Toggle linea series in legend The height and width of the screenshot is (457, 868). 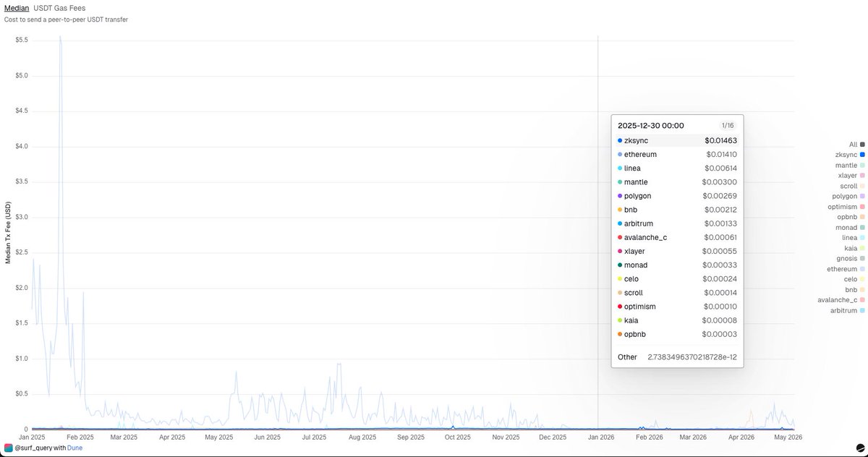pos(854,237)
